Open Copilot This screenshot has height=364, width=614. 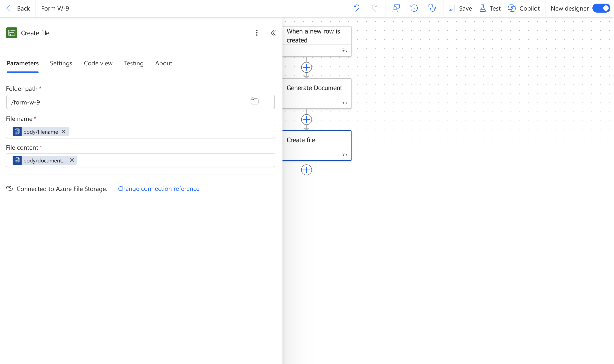pos(524,8)
